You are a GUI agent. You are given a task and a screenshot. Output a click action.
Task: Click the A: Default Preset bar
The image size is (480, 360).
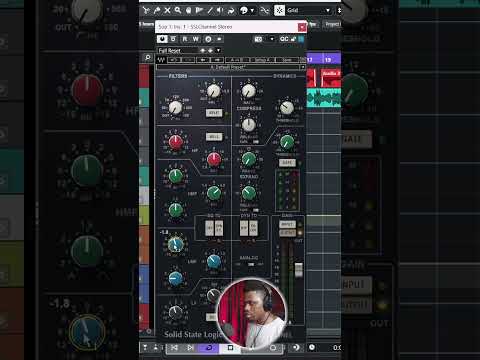(228, 67)
